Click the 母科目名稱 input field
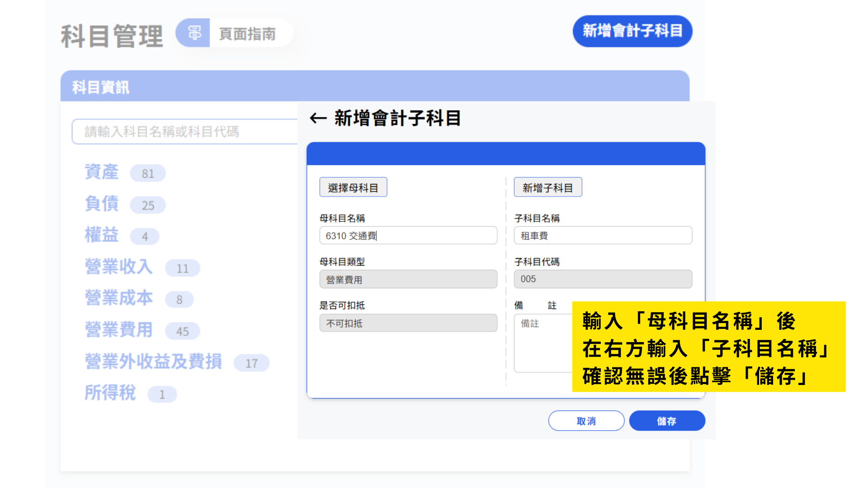Image resolution: width=868 pixels, height=488 pixels. [408, 235]
